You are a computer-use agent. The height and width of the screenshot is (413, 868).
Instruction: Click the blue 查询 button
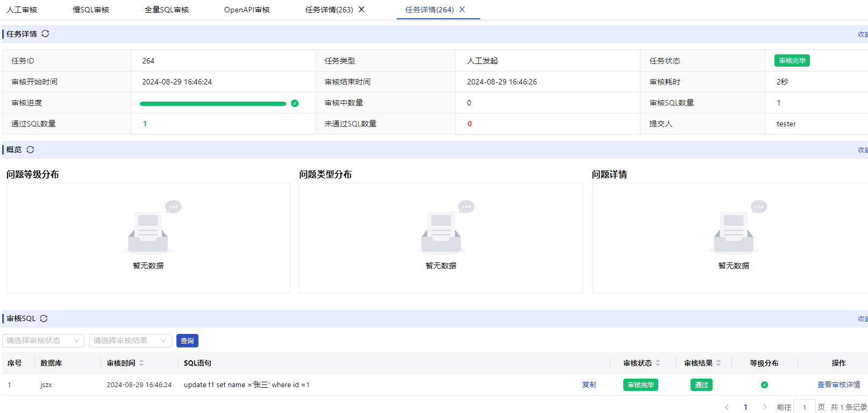click(187, 340)
